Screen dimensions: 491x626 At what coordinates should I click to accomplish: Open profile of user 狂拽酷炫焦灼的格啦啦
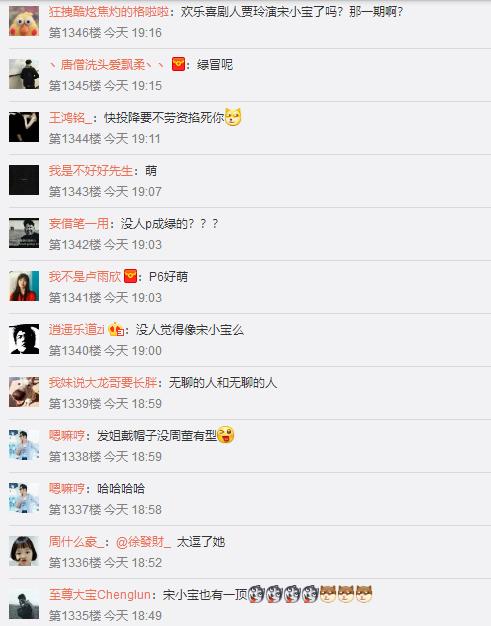click(109, 12)
